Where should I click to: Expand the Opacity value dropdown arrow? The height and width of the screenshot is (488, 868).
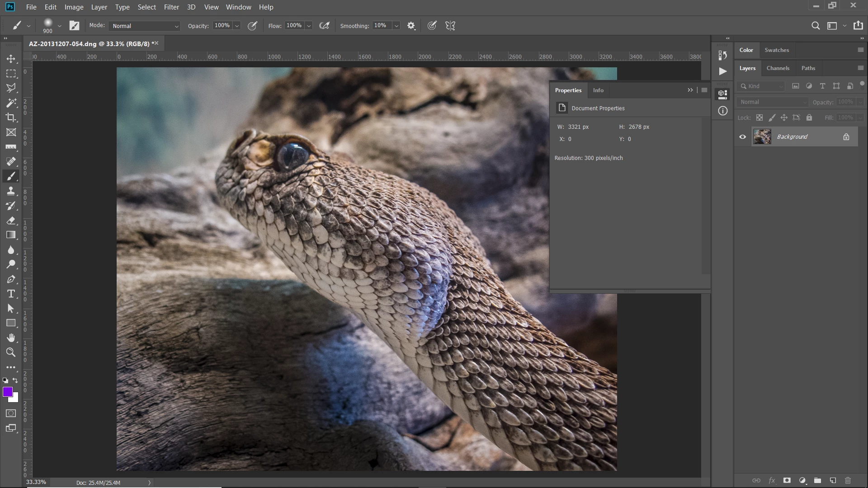237,26
